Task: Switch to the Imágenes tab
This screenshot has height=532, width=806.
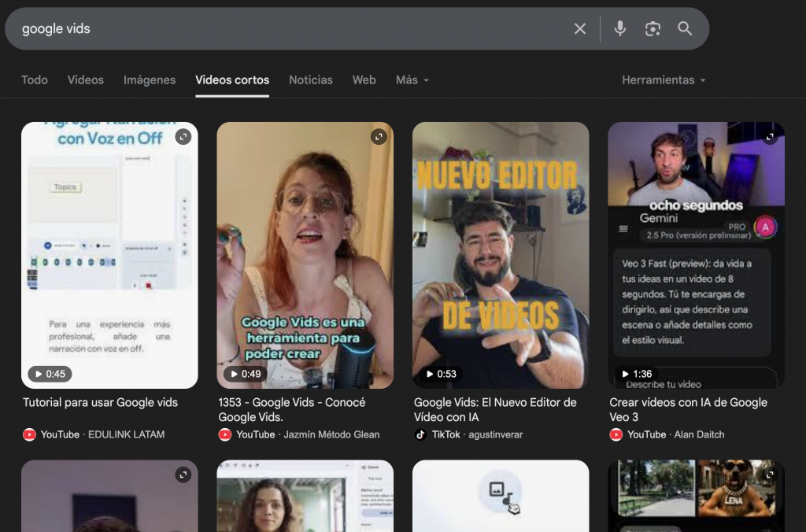Action: 150,80
